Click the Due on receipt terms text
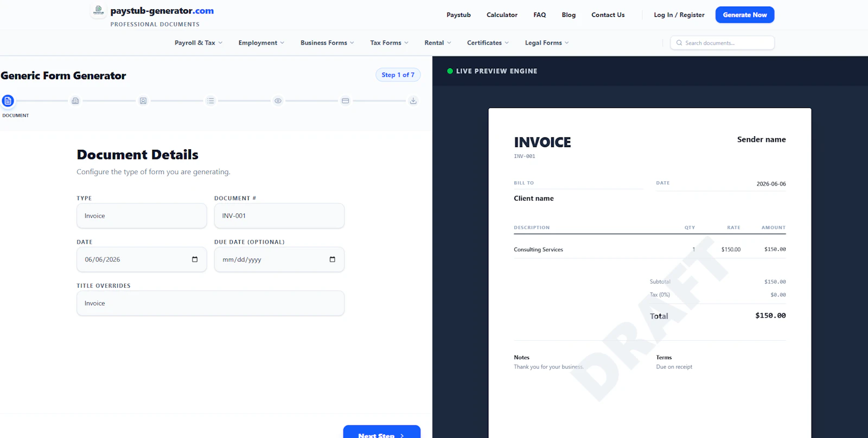868x438 pixels. [x=674, y=367]
